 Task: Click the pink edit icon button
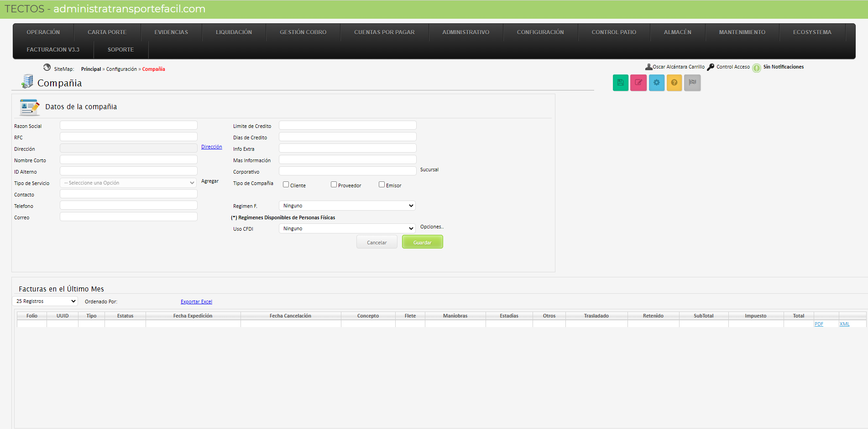638,83
